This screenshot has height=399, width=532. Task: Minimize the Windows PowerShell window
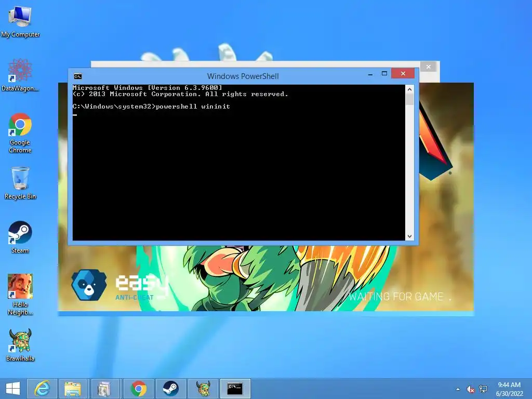coord(370,74)
